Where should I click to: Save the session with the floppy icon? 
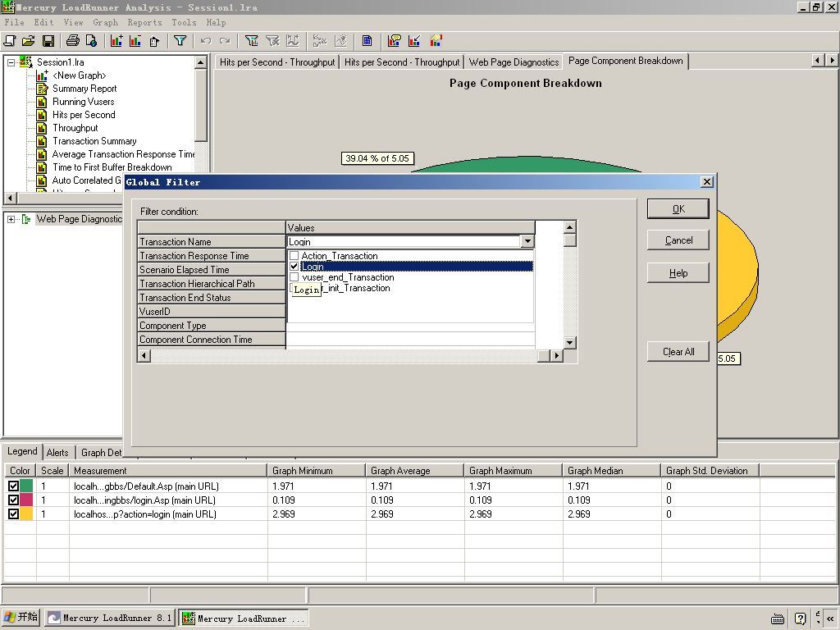48,41
